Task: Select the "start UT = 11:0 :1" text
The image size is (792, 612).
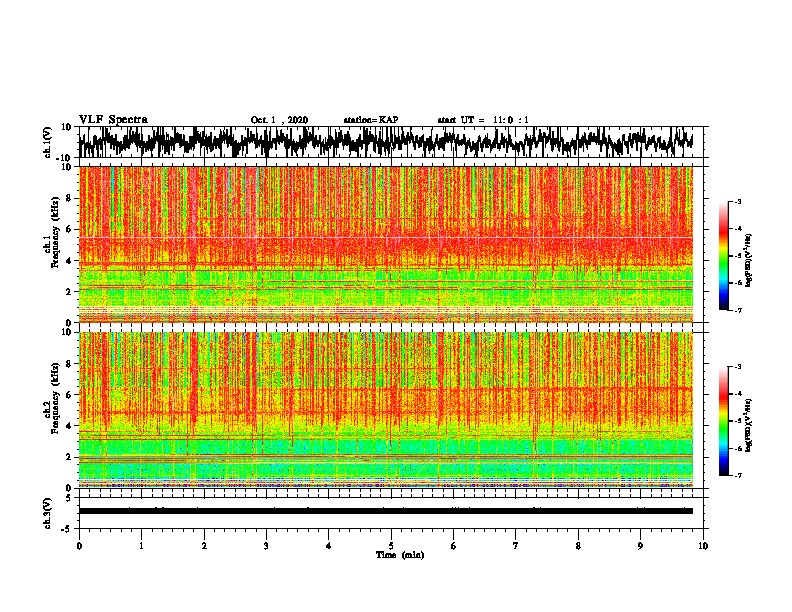Action: [483, 120]
